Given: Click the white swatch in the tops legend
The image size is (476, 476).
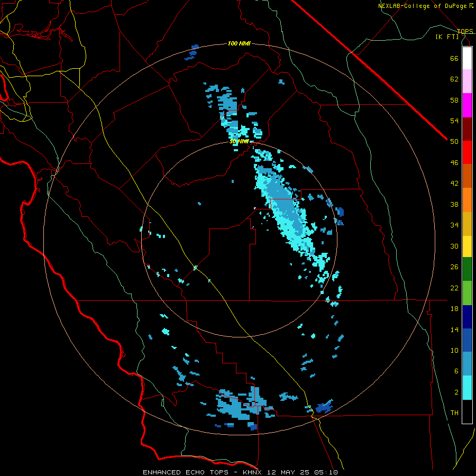Looking at the screenshot, I should pos(467,58).
